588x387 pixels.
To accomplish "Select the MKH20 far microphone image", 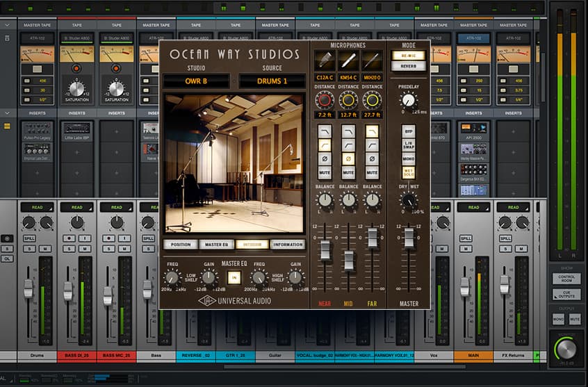I will [x=372, y=60].
